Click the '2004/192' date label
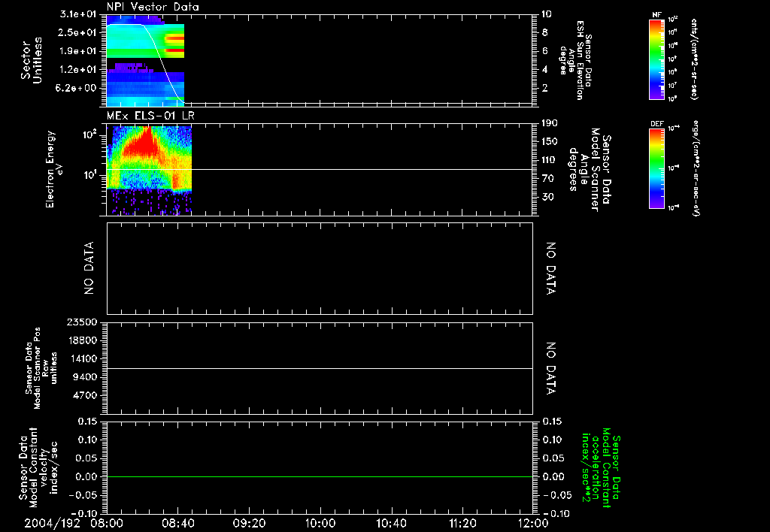 click(53, 523)
